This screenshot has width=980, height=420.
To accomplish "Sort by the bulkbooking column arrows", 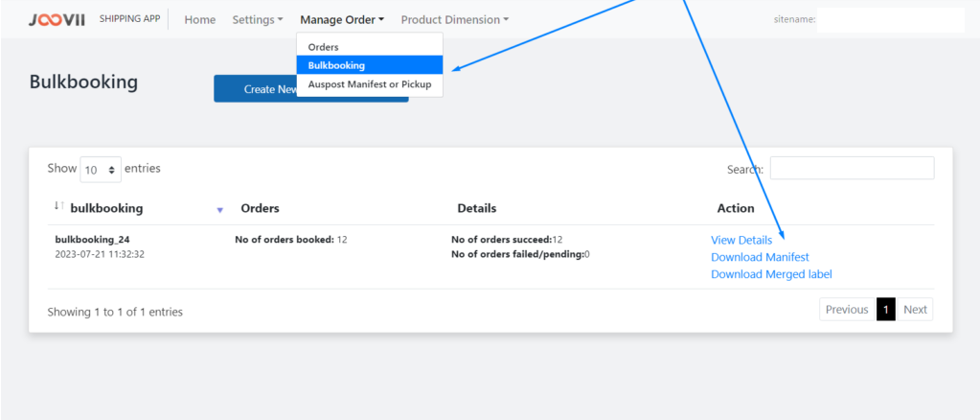I will [x=59, y=206].
